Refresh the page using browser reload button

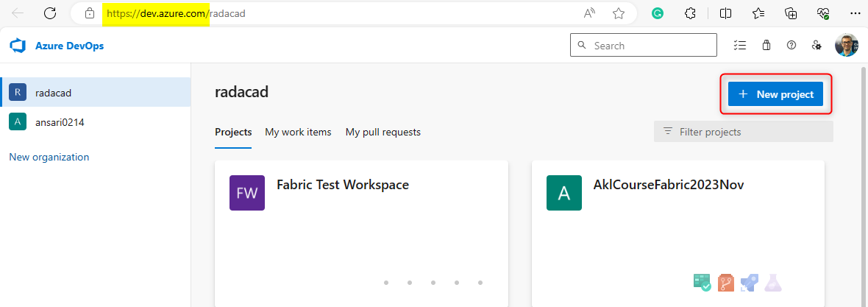(x=50, y=13)
